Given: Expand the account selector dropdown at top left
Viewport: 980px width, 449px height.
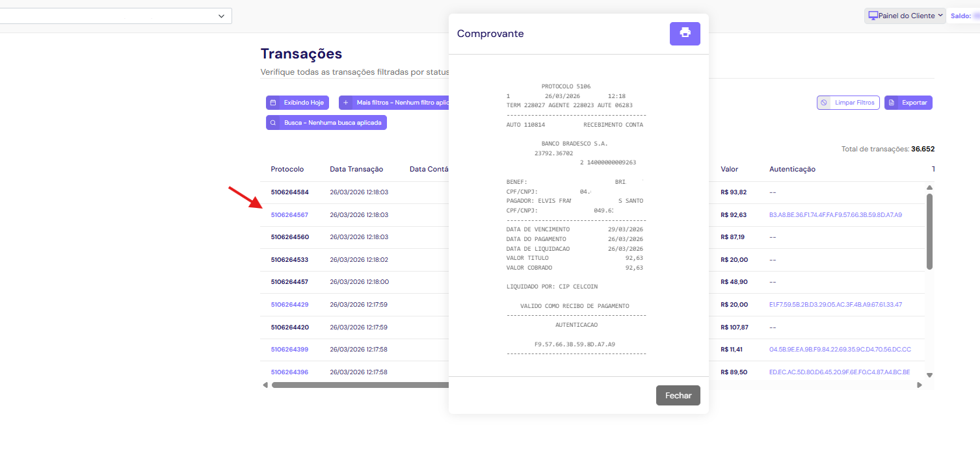Looking at the screenshot, I should [x=221, y=16].
